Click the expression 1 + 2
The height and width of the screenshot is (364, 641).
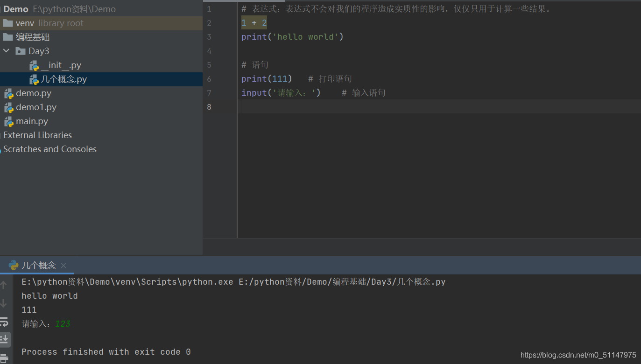(254, 23)
